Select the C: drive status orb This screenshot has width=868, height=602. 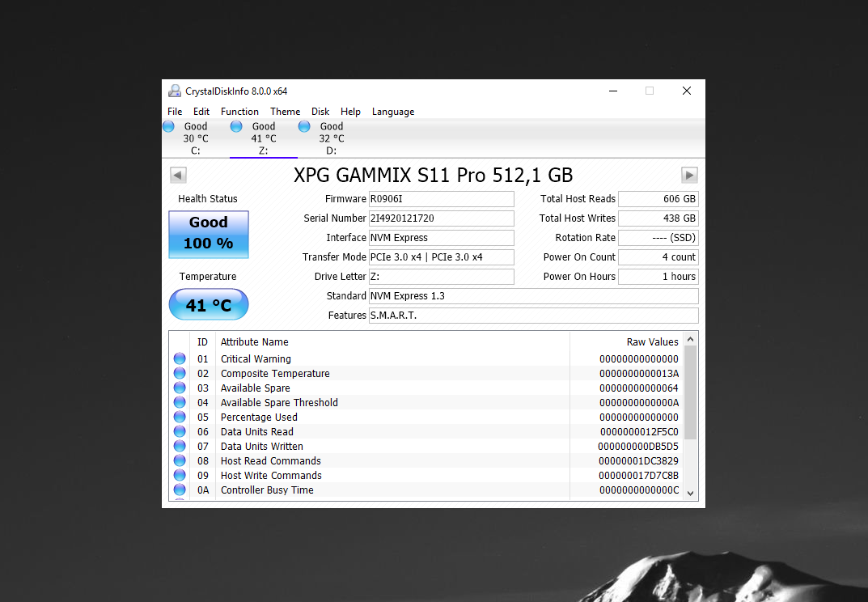tap(169, 126)
